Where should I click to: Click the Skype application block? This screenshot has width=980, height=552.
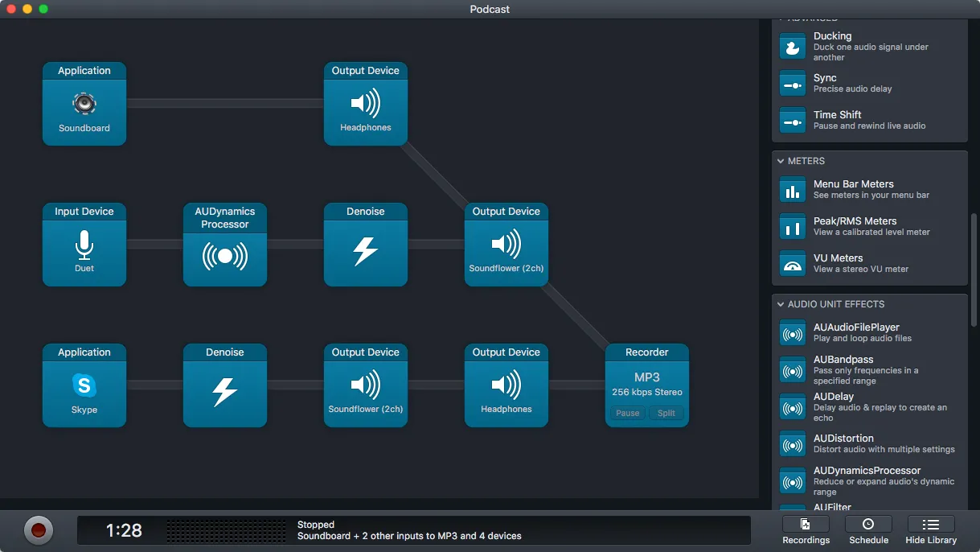tap(84, 385)
